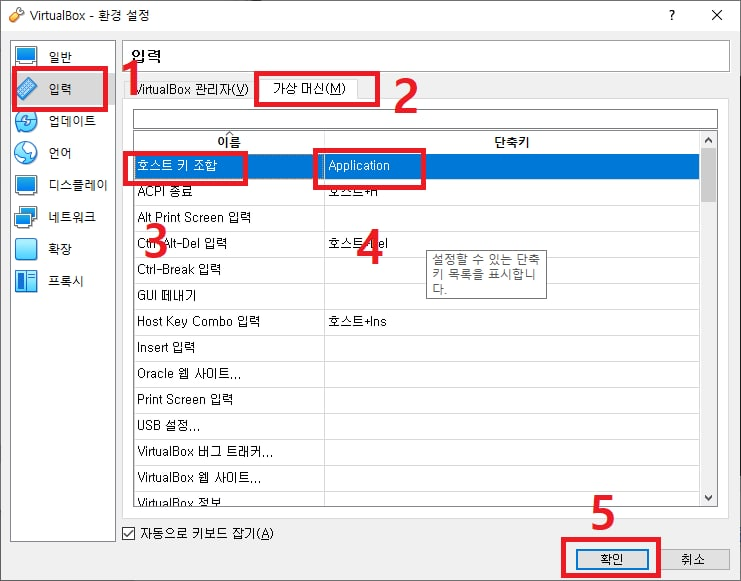Select the 호스트 키 조합 row

click(x=416, y=166)
